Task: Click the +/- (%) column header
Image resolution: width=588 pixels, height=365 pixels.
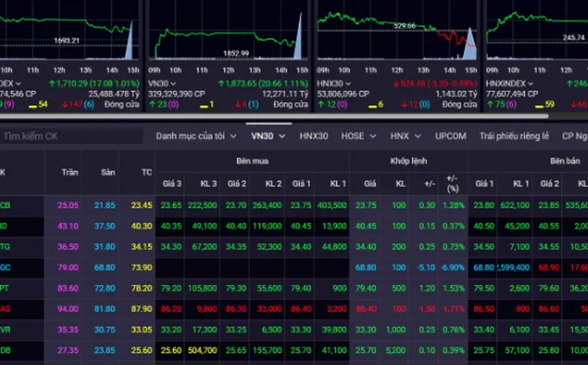Action: (x=453, y=183)
